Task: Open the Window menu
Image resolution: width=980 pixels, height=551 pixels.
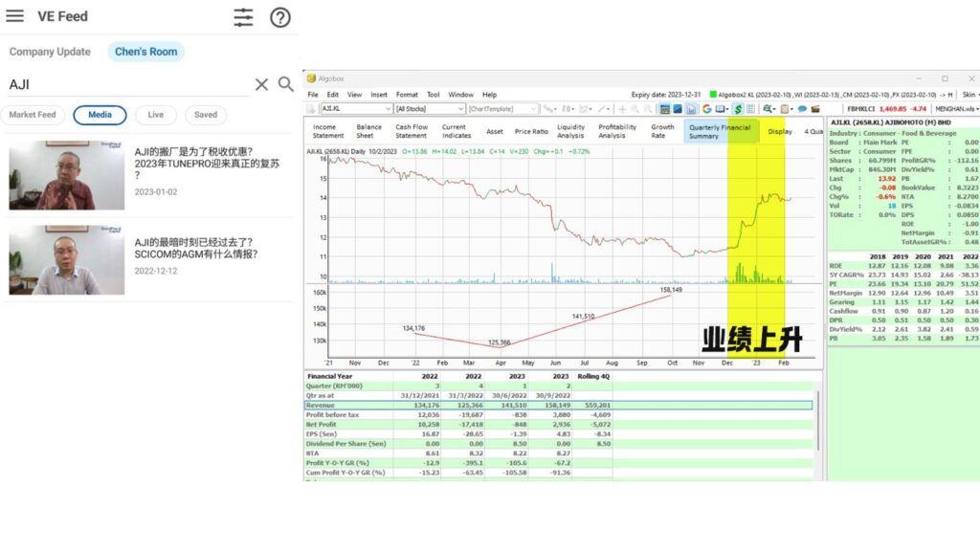Action: [460, 95]
